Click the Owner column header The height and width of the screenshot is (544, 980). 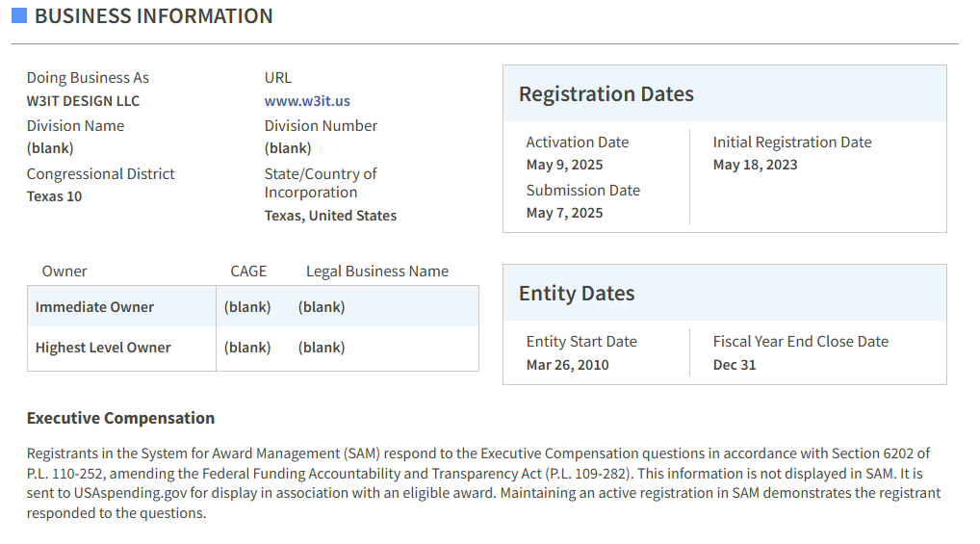click(x=64, y=272)
